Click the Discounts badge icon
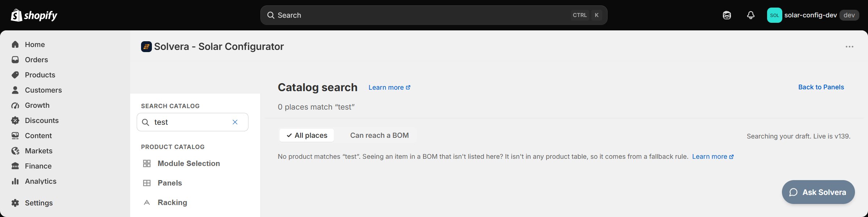 (x=15, y=120)
